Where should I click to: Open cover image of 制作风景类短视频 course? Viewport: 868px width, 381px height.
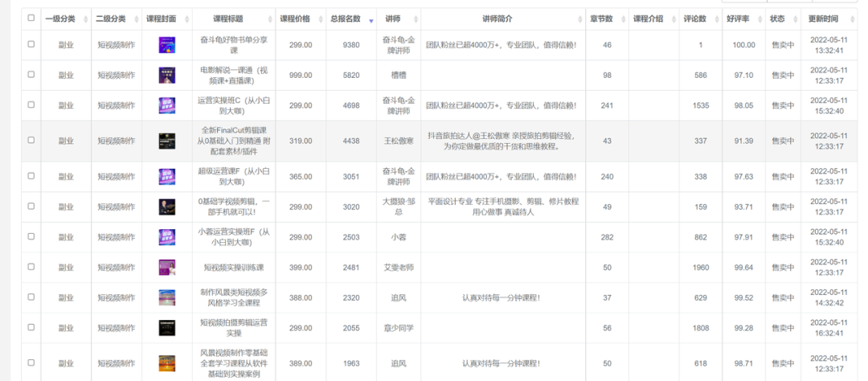166,298
